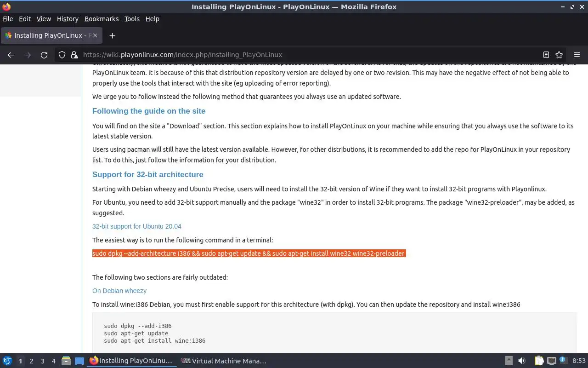Click 'To install wine:i386 Debian' paragraph
Screen dimensions: 588x368
click(x=306, y=305)
